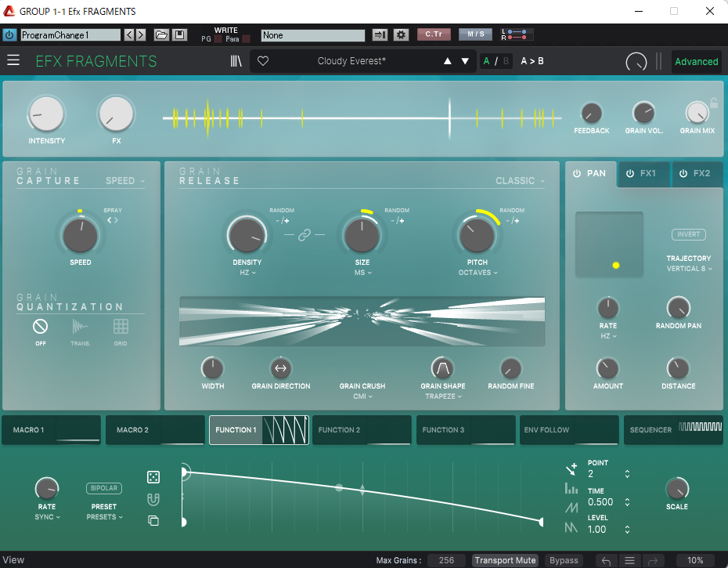Screen dimensions: 728x568
Task: Open the Grain Release Classic mode dropdown
Action: (520, 181)
